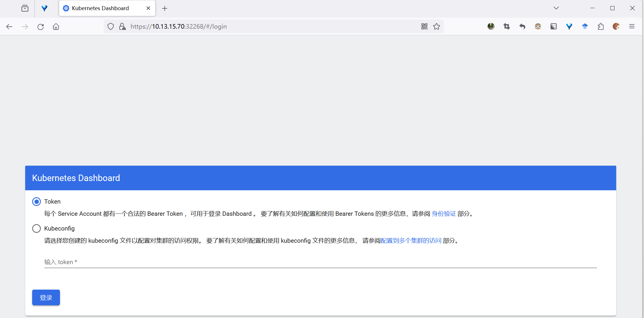Select the Kubeconfig radio button
Viewport: 644px width, 318px height.
tap(37, 229)
